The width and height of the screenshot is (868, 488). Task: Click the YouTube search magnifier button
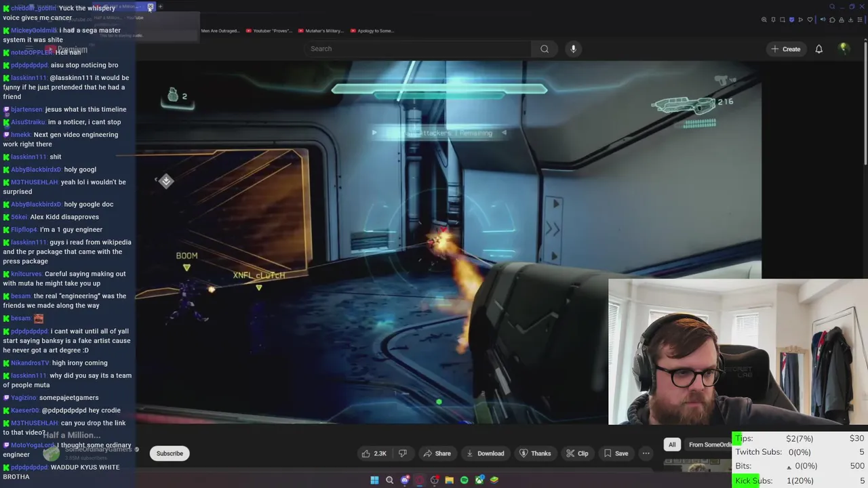coord(545,49)
